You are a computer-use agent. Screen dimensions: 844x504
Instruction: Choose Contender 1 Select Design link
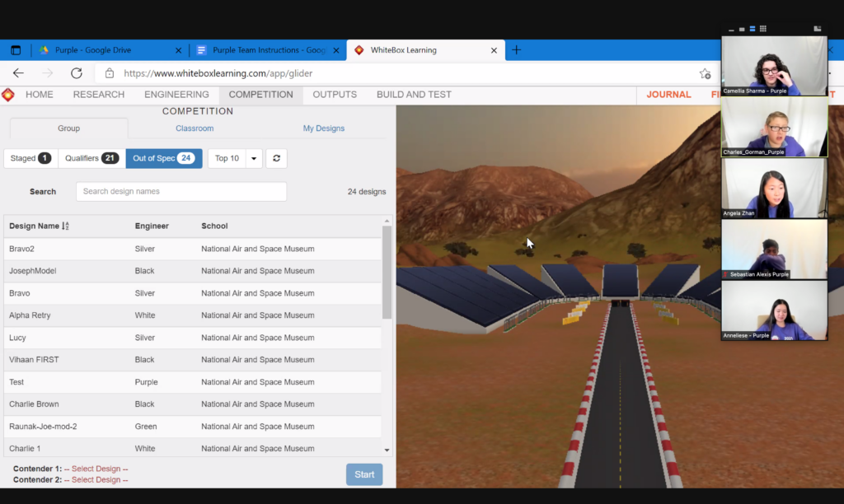[x=96, y=469]
